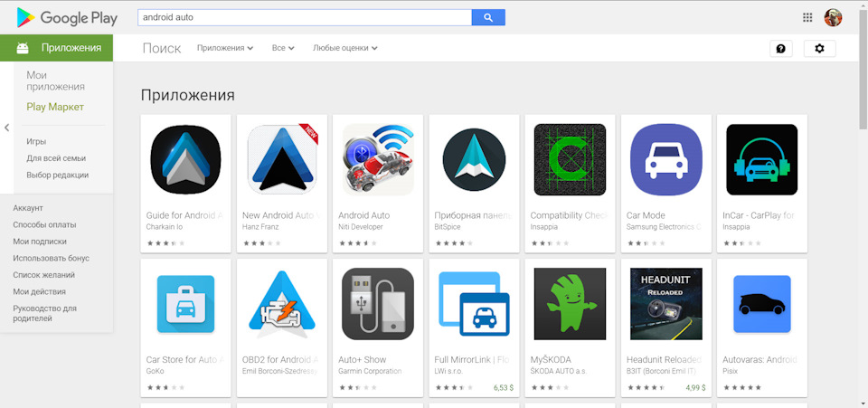Open Выбор редакции category
This screenshot has height=408, width=868.
[x=57, y=175]
